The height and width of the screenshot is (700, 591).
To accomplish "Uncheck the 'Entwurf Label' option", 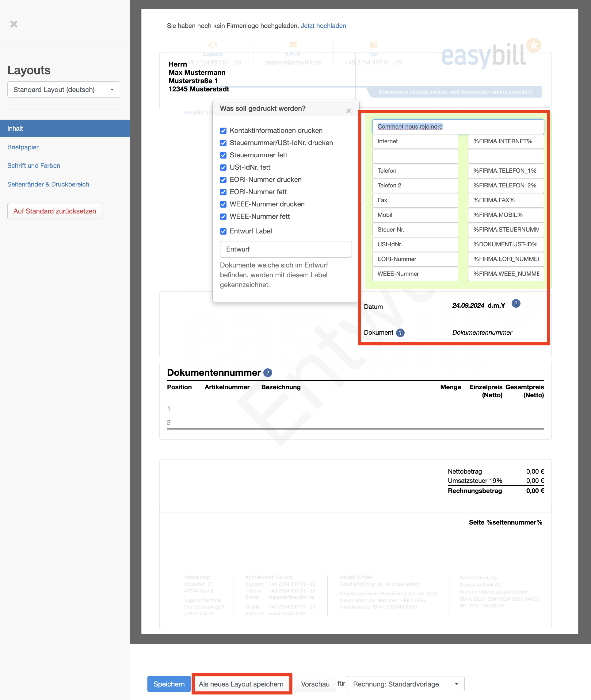I will point(223,231).
